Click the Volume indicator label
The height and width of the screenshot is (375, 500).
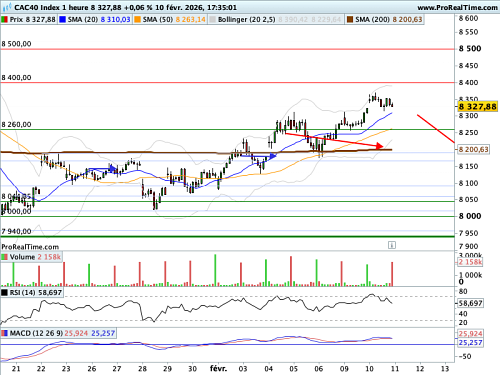pyautogui.click(x=22, y=257)
